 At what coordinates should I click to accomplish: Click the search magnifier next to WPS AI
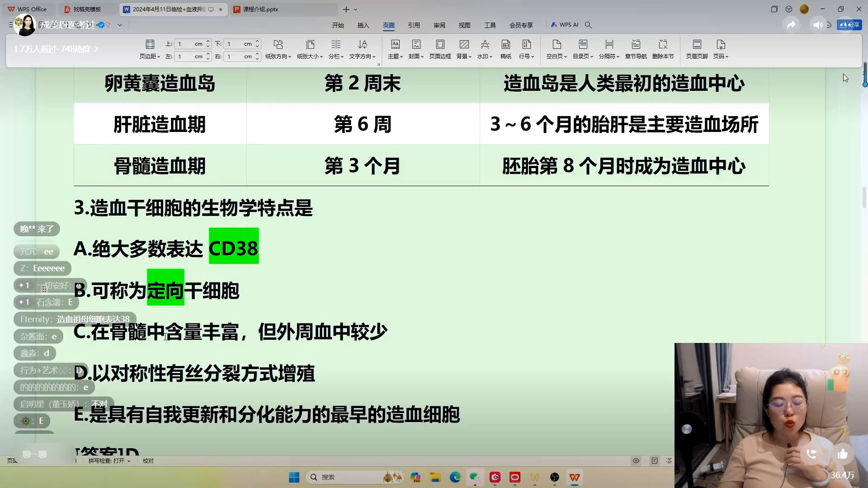pos(588,25)
